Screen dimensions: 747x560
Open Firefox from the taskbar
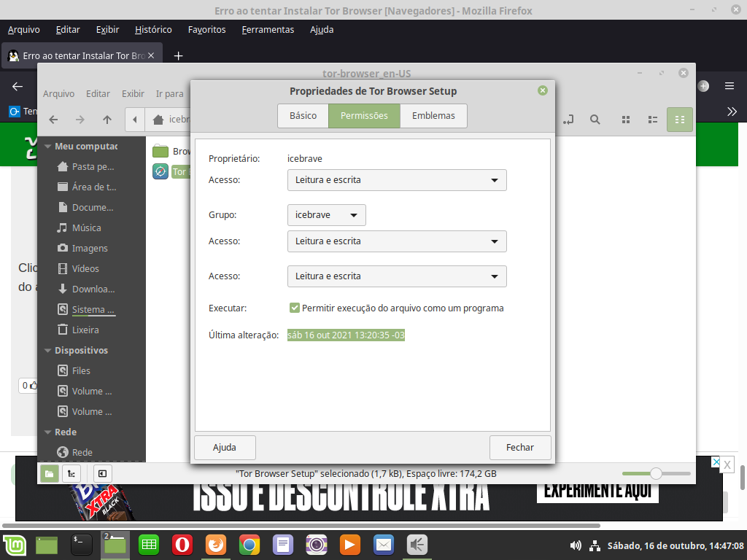216,545
